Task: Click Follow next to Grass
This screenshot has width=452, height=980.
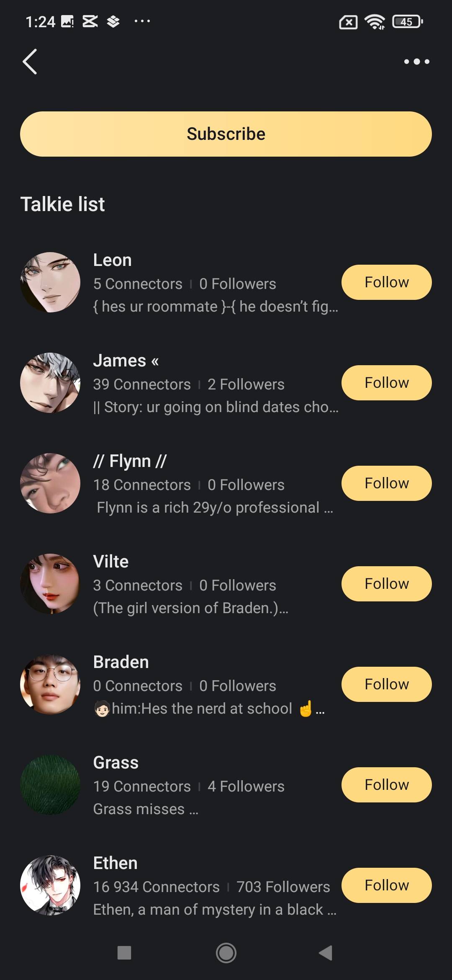Action: pos(386,785)
